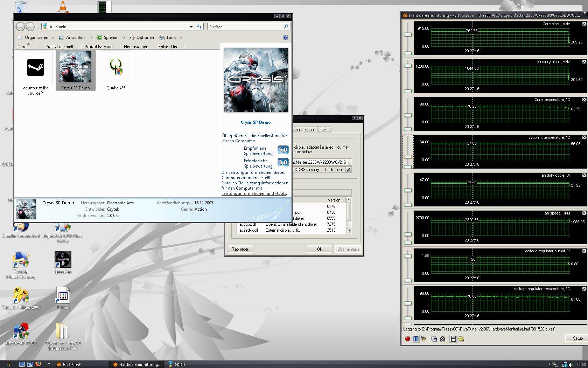The width and height of the screenshot is (588, 368).
Task: Click the search magnifier icon
Action: (x=286, y=27)
